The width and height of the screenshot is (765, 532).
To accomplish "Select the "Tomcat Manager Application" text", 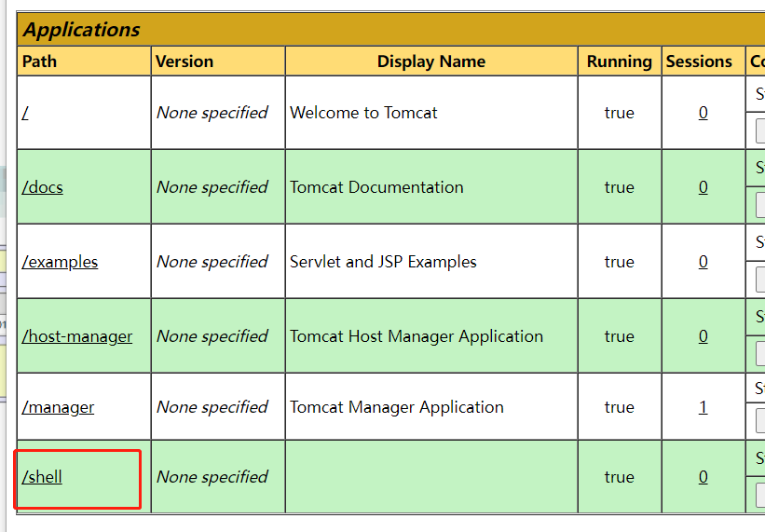I will pyautogui.click(x=397, y=407).
